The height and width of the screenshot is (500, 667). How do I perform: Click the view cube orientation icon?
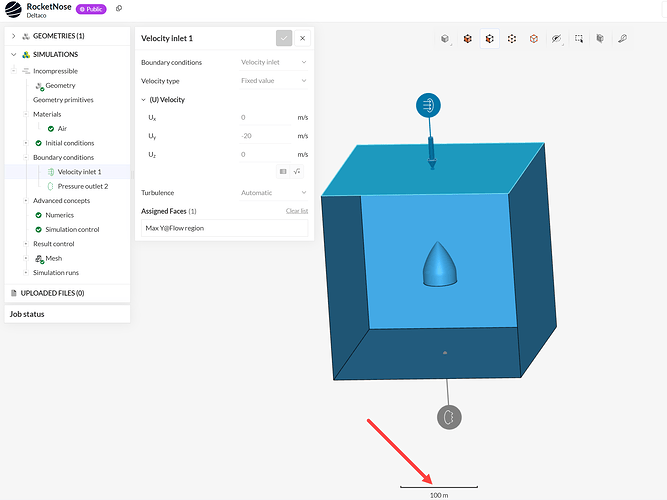pos(445,39)
